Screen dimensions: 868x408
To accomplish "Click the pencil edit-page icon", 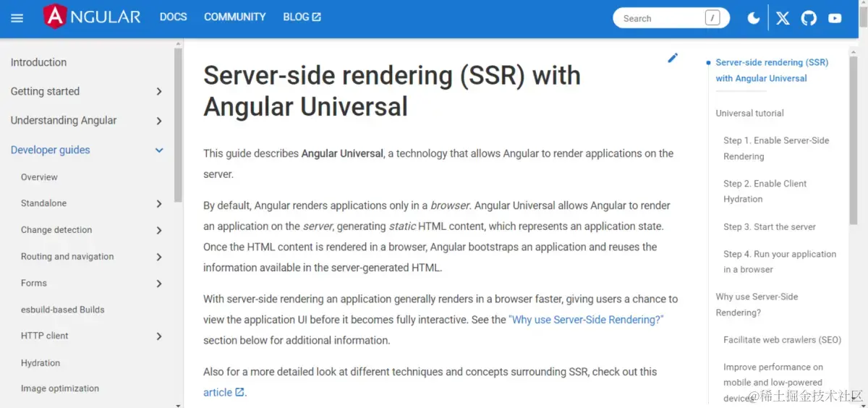I will tap(673, 58).
